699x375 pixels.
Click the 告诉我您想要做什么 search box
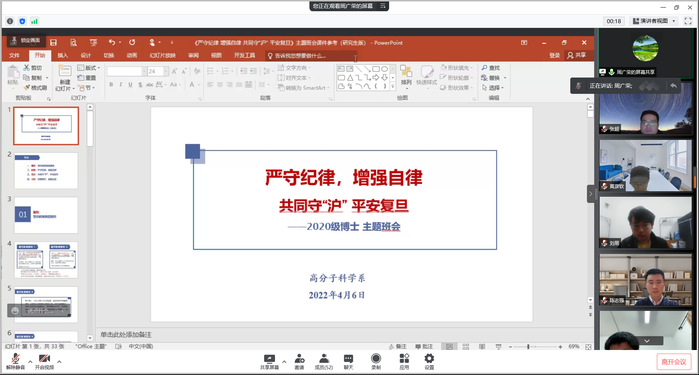tap(311, 56)
